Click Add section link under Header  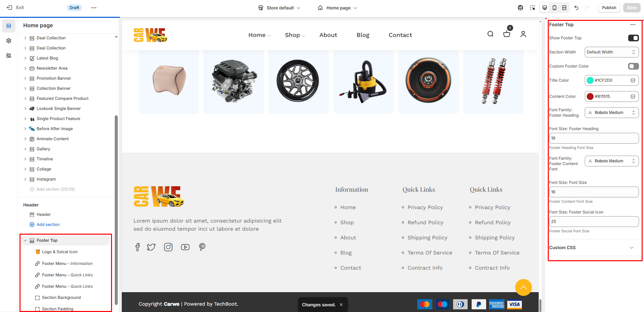click(x=48, y=225)
